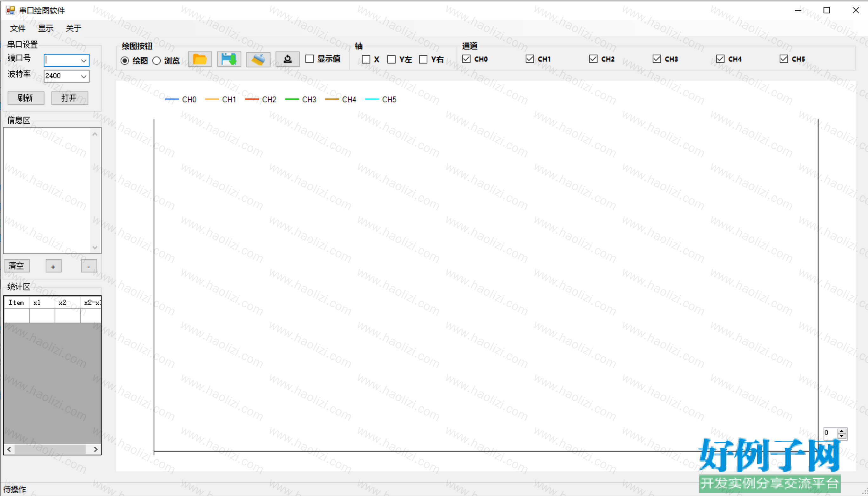Expand the 端口号 port dropdown
This screenshot has height=496, width=868.
click(x=84, y=61)
